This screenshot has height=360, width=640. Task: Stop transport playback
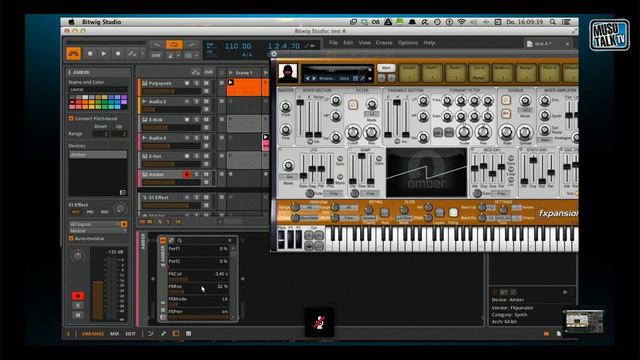(x=90, y=53)
